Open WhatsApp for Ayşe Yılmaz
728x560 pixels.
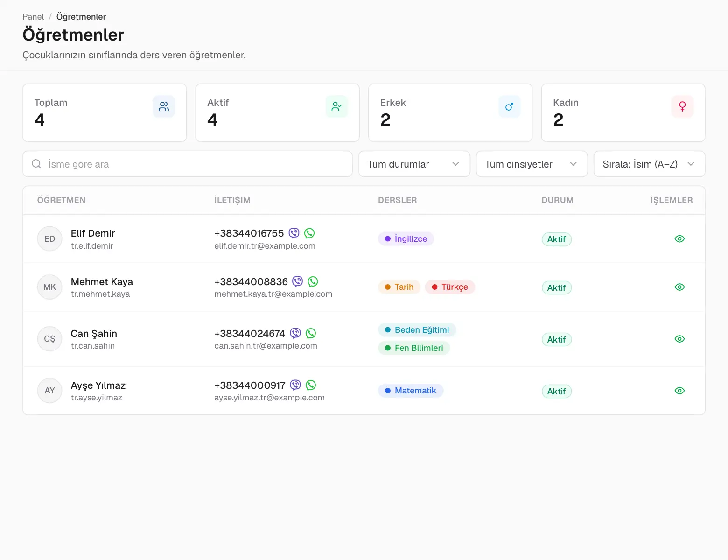(x=311, y=385)
